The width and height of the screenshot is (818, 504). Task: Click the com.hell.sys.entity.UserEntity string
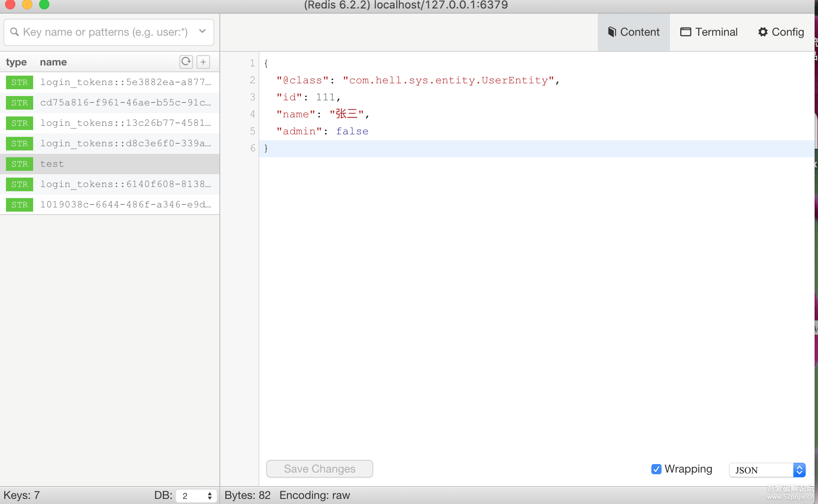pyautogui.click(x=449, y=80)
